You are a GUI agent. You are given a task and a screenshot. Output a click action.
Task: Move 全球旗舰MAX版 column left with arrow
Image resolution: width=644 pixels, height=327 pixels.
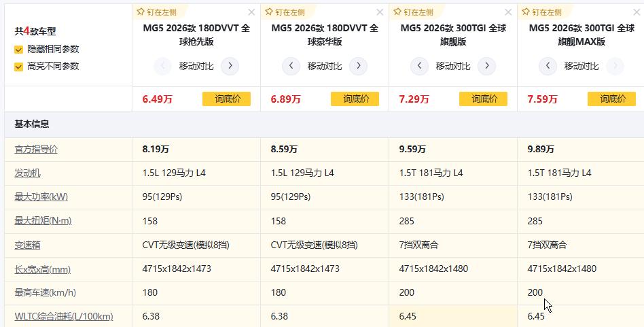[548, 66]
